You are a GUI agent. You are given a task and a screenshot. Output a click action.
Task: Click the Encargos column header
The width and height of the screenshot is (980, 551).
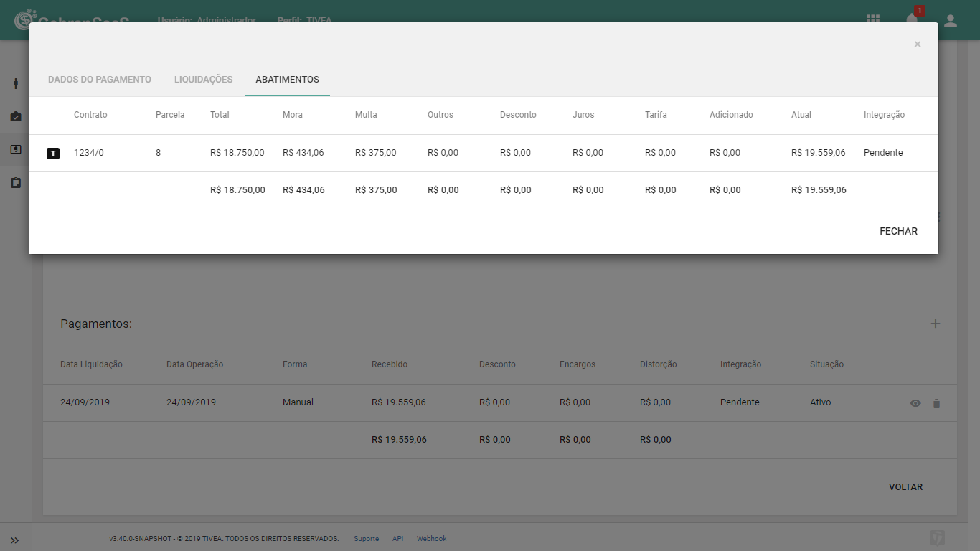click(578, 364)
